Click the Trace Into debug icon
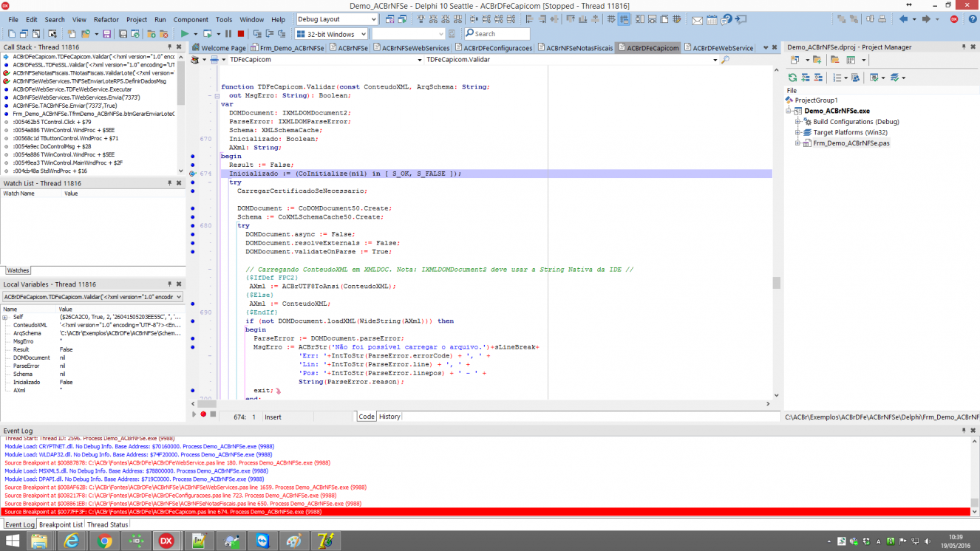The height and width of the screenshot is (551, 980). click(x=257, y=34)
